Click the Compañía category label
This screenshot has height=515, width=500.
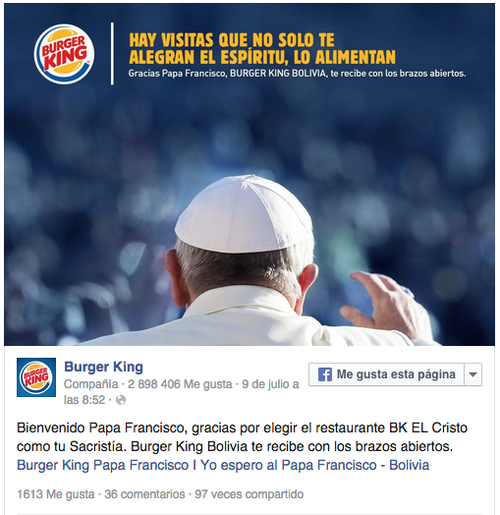pyautogui.click(x=91, y=384)
